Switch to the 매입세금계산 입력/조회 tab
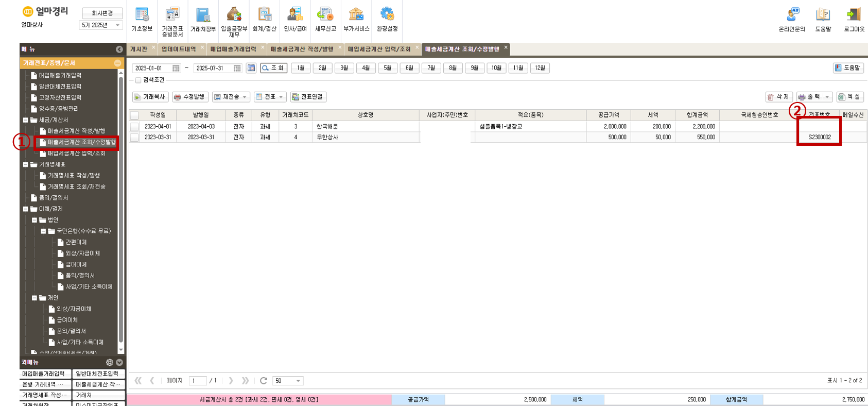 tap(379, 49)
